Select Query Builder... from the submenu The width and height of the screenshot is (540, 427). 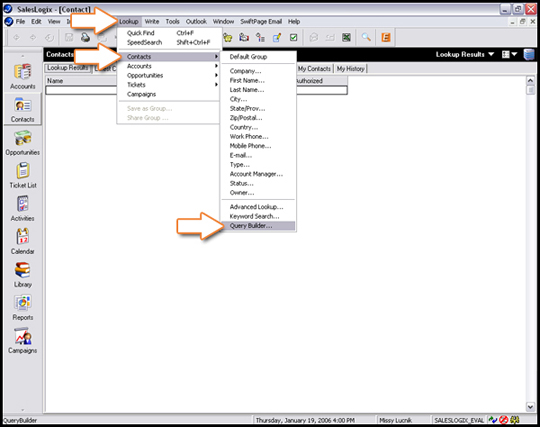coord(258,226)
